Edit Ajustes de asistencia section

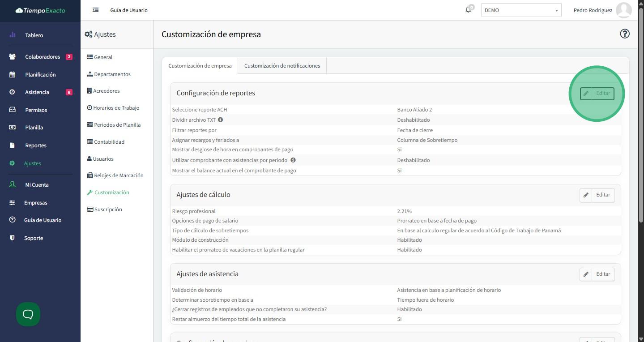(x=597, y=274)
